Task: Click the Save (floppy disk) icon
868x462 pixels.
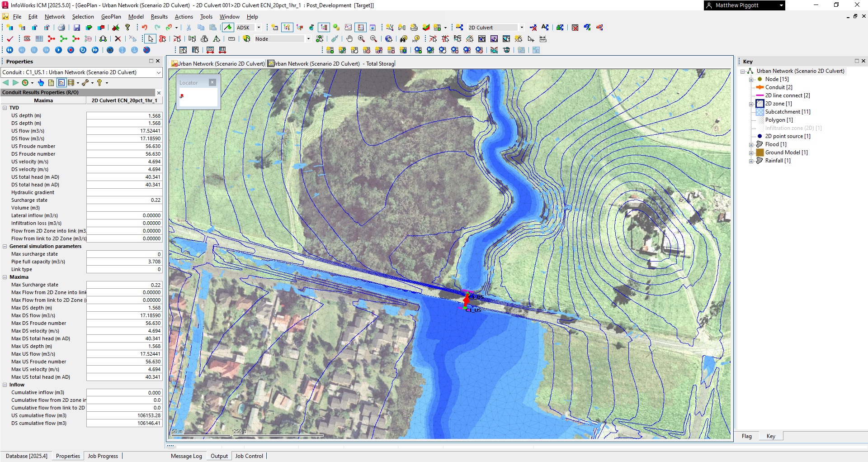Action: (x=76, y=28)
